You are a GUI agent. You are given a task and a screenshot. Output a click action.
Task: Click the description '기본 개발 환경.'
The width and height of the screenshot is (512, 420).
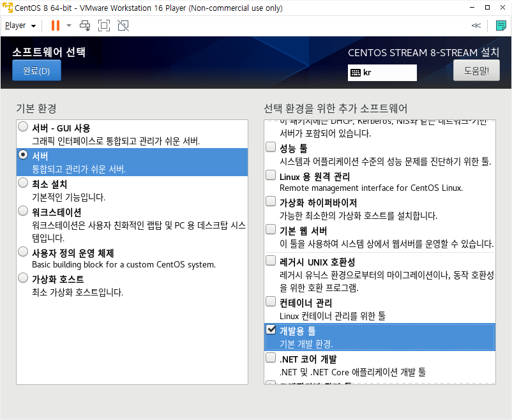[x=306, y=344]
